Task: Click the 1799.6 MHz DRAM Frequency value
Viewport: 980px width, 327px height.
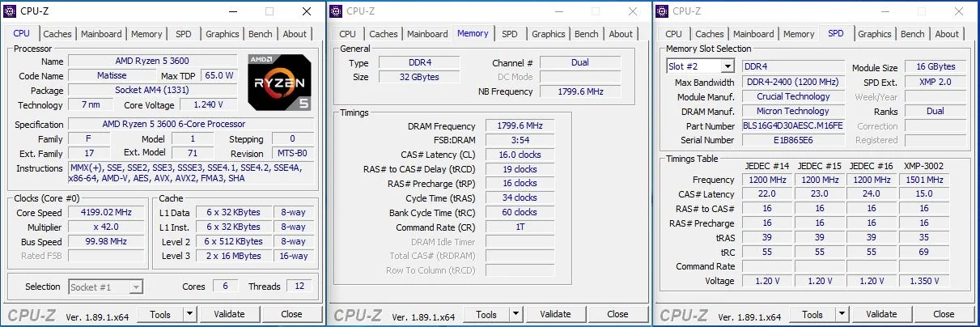Action: pyautogui.click(x=519, y=126)
